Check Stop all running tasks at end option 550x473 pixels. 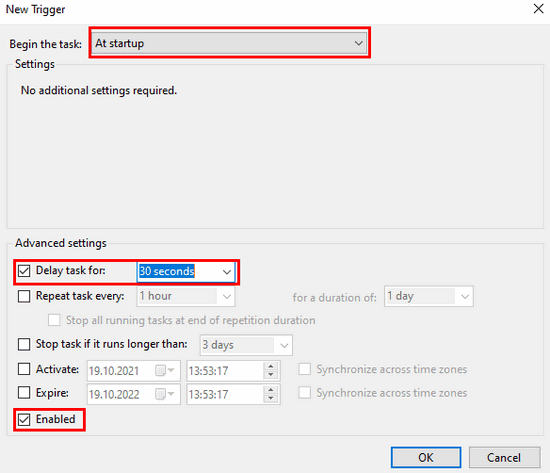tap(54, 320)
